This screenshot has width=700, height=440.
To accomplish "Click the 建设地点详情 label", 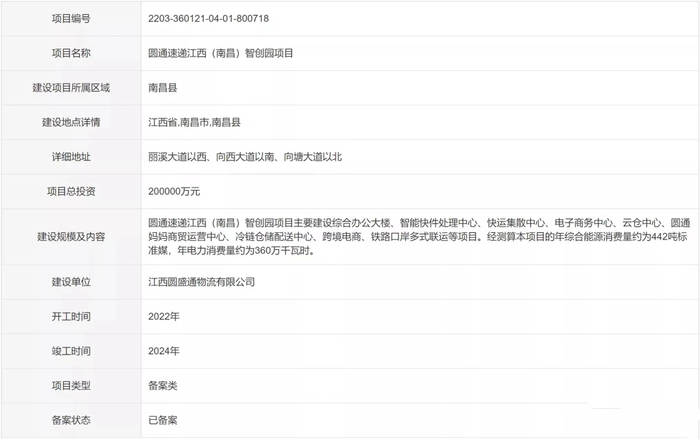I will [x=71, y=122].
